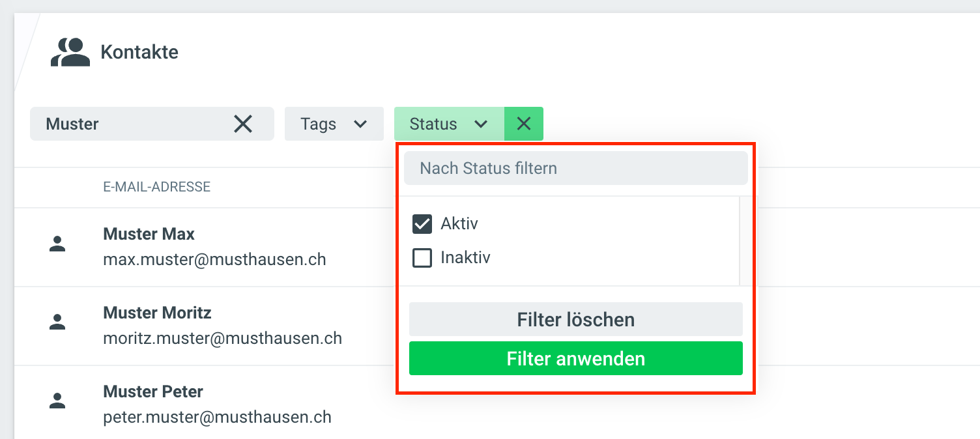Viewport: 980px width, 439px height.
Task: Click into the Muster search field
Action: (130, 124)
